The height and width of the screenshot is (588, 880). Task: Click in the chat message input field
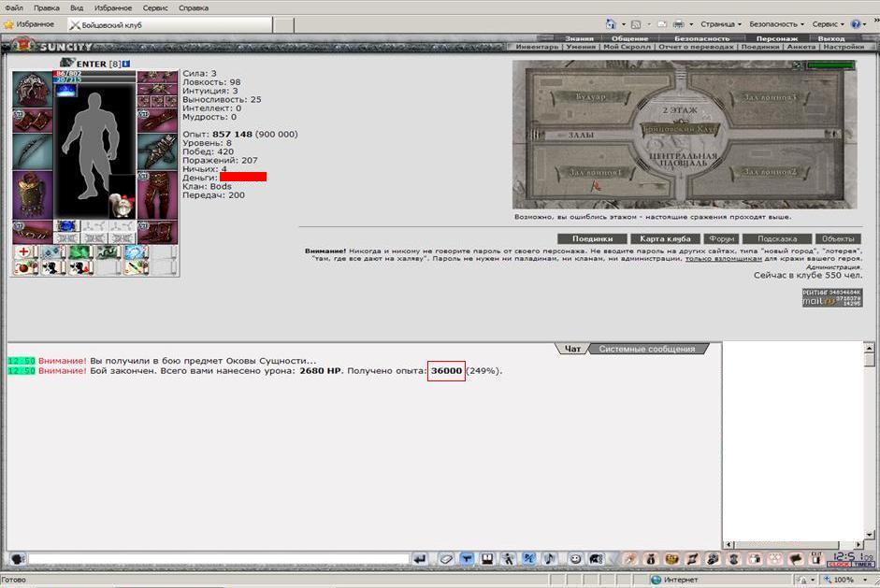pyautogui.click(x=219, y=559)
